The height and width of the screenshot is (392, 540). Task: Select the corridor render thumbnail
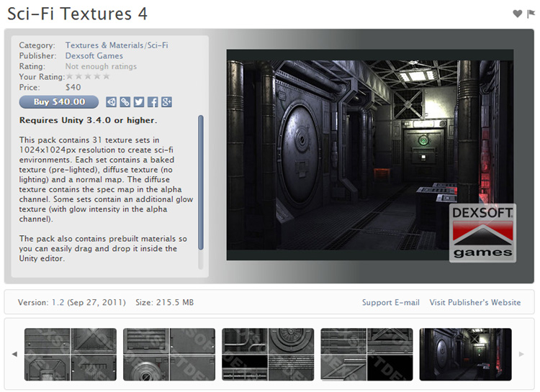pyautogui.click(x=466, y=355)
